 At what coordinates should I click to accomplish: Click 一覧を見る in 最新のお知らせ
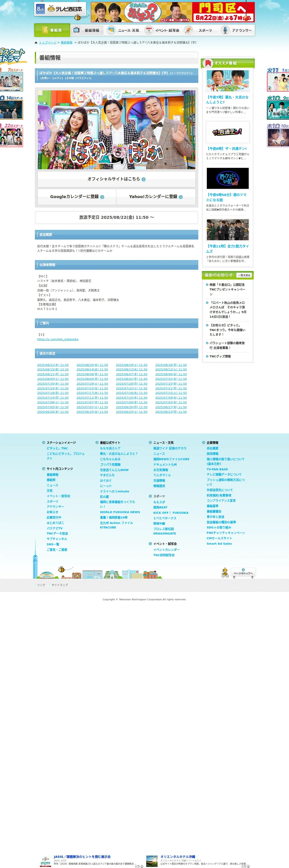pyautogui.click(x=244, y=275)
